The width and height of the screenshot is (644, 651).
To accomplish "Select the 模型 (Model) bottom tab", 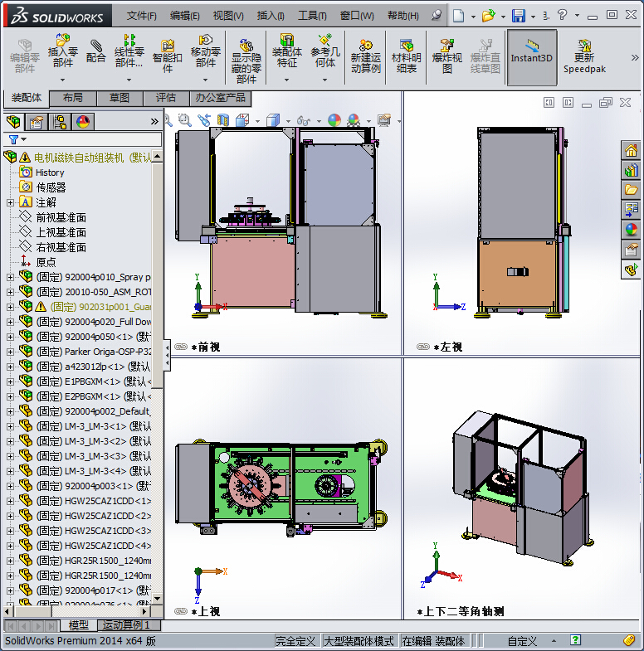I will click(x=79, y=624).
